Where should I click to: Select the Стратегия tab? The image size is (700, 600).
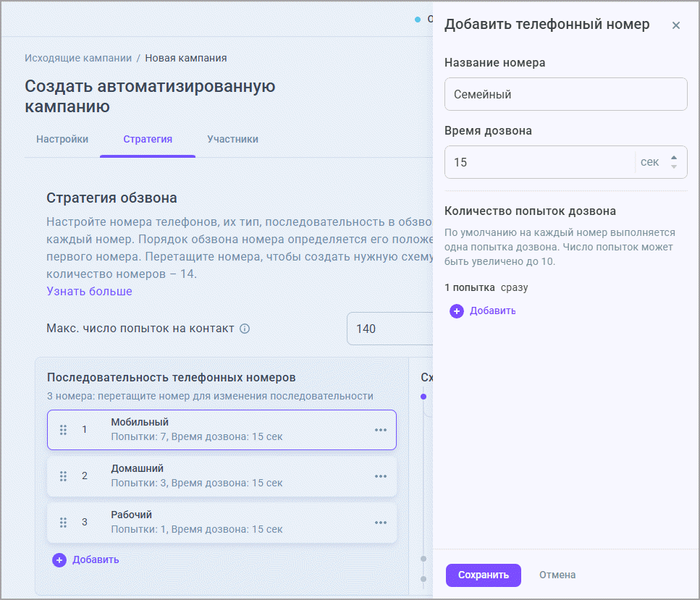pos(148,139)
